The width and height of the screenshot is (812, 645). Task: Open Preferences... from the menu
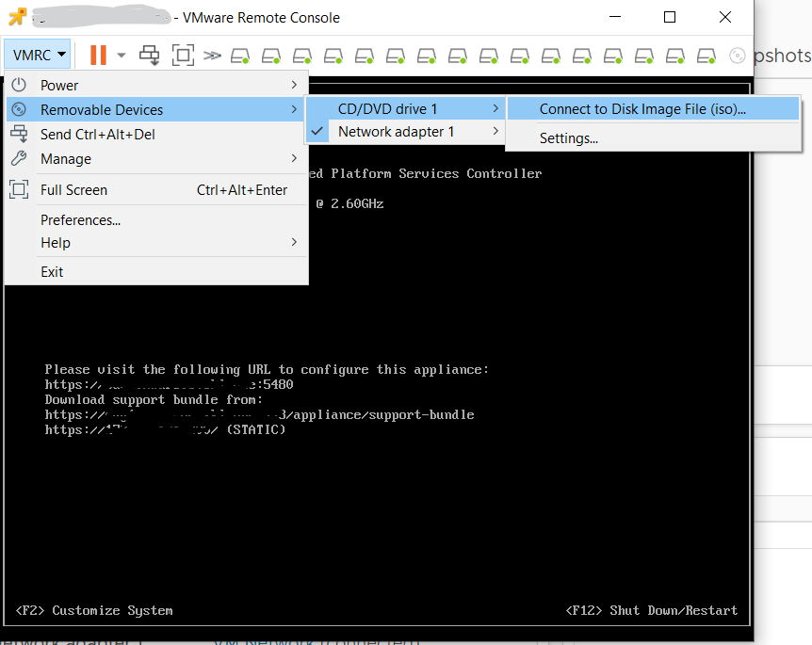pos(157,220)
